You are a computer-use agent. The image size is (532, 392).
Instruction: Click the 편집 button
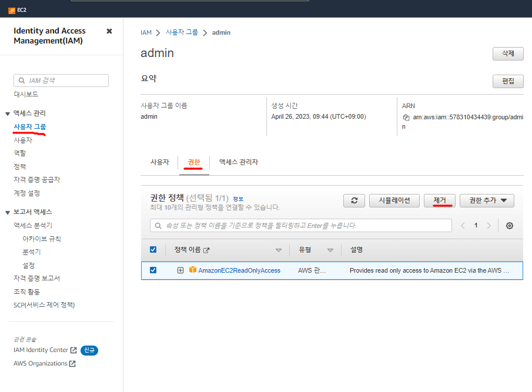coord(508,81)
